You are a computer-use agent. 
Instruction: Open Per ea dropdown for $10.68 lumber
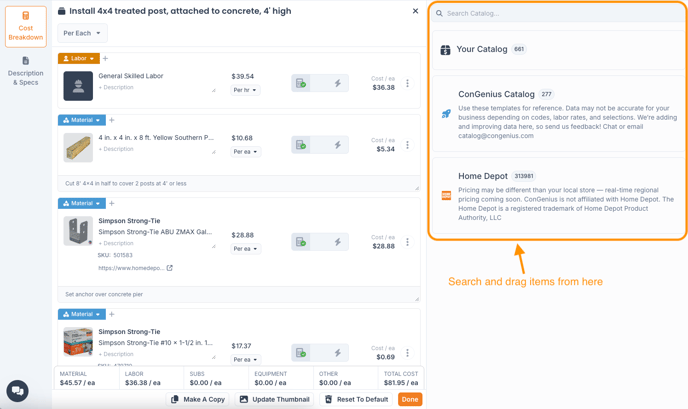(246, 152)
